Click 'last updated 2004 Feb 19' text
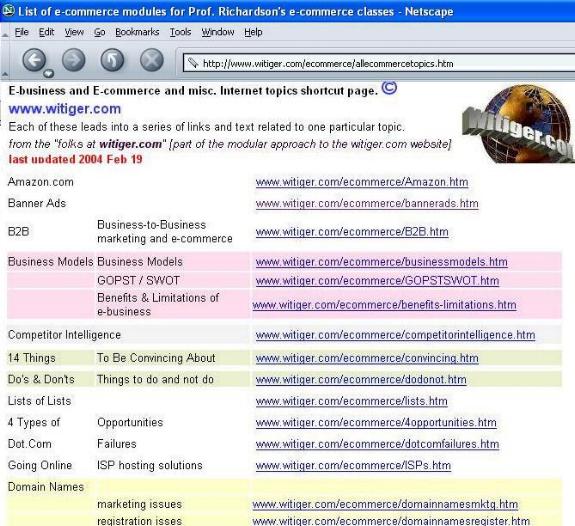This screenshot has width=575, height=526. click(x=76, y=160)
